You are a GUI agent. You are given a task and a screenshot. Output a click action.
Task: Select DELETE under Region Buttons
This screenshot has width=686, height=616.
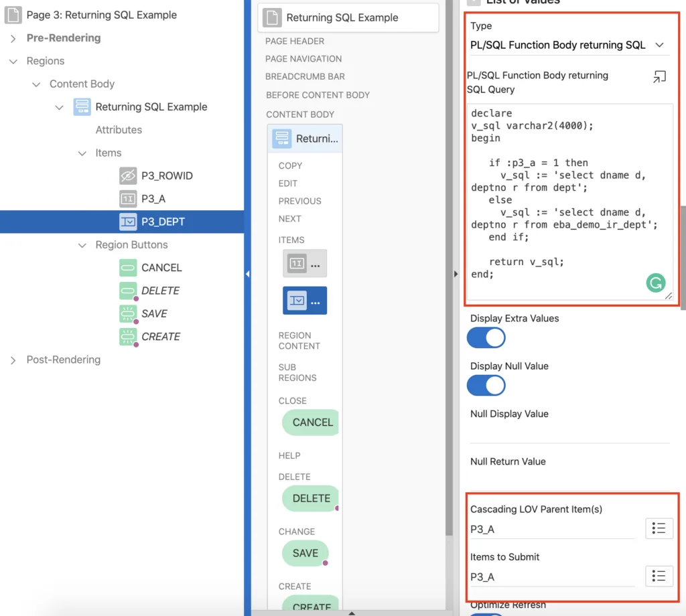[160, 291]
